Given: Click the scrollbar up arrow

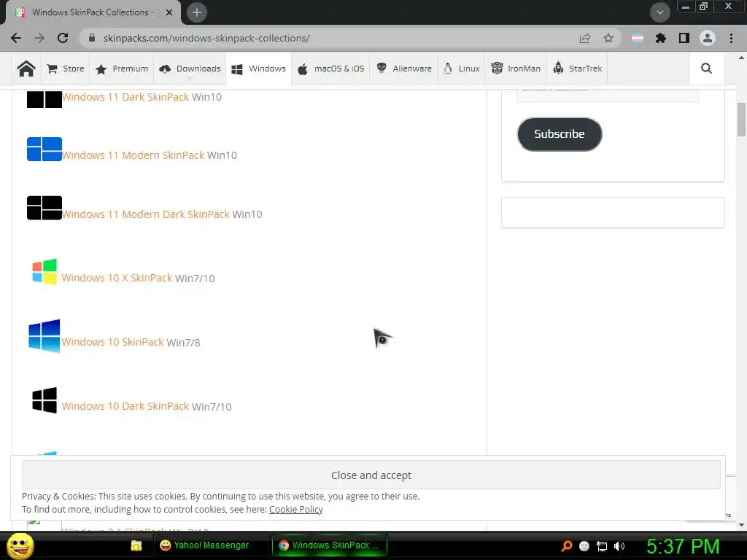Looking at the screenshot, I should 741,58.
